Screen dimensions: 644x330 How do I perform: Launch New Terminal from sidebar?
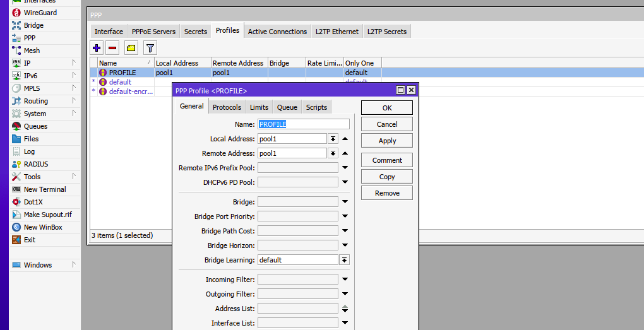tap(44, 189)
